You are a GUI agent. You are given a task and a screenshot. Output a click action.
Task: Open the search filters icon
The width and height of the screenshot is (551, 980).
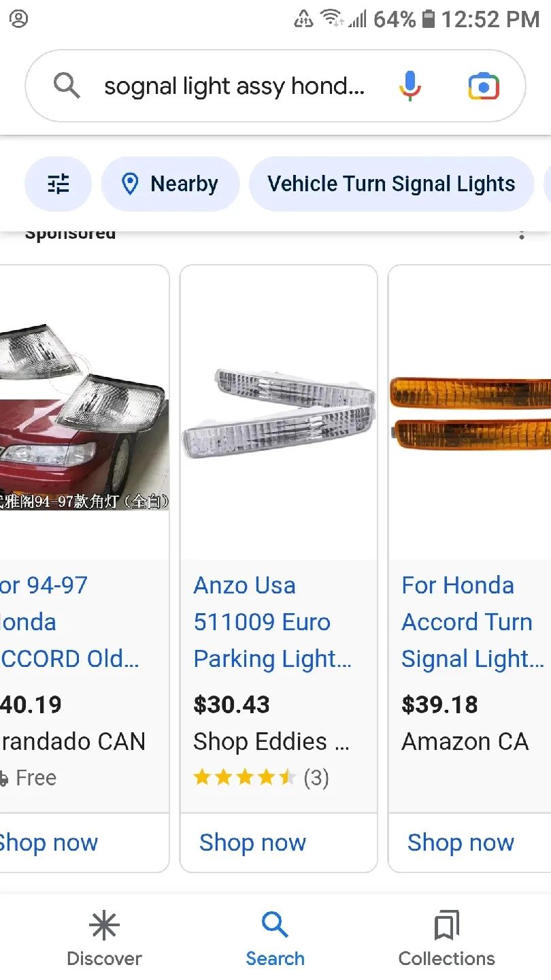[x=58, y=184]
